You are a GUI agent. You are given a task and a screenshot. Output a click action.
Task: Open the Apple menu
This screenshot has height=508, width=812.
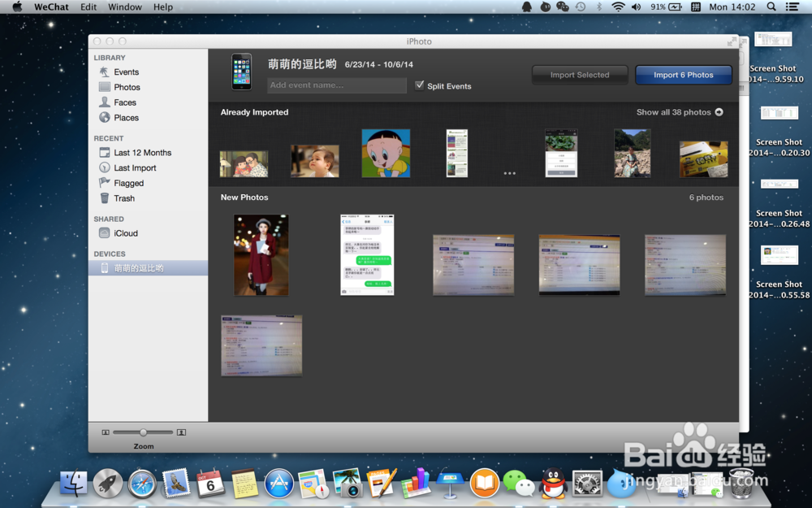tap(16, 7)
